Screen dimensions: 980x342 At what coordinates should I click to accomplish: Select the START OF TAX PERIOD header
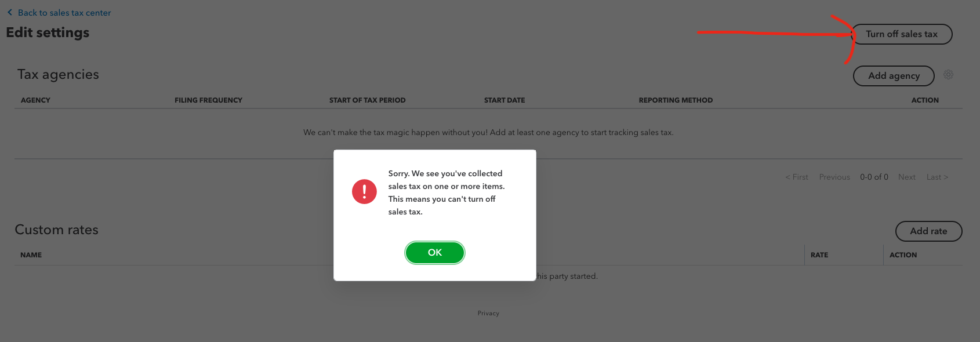pyautogui.click(x=367, y=100)
